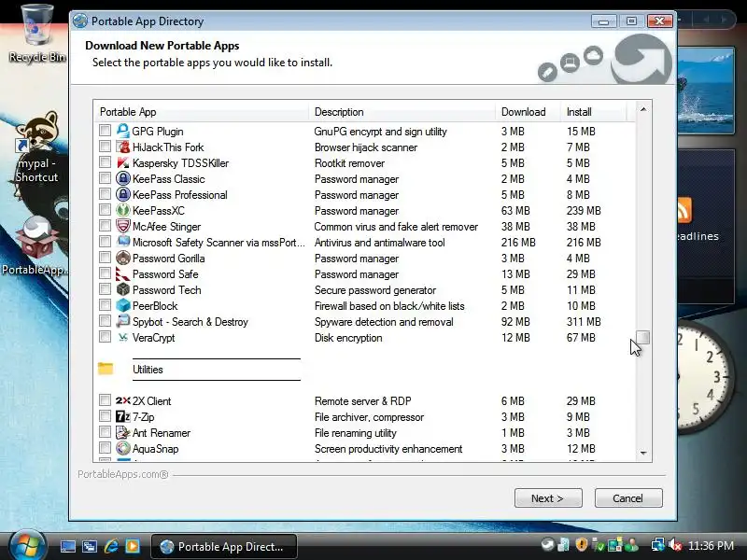
Task: Click the Cancel button
Action: [627, 498]
